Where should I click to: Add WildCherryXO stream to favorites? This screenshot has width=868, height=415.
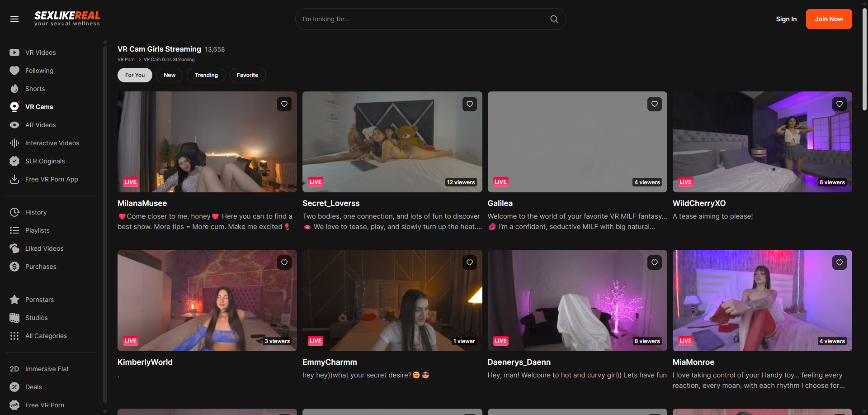point(840,104)
